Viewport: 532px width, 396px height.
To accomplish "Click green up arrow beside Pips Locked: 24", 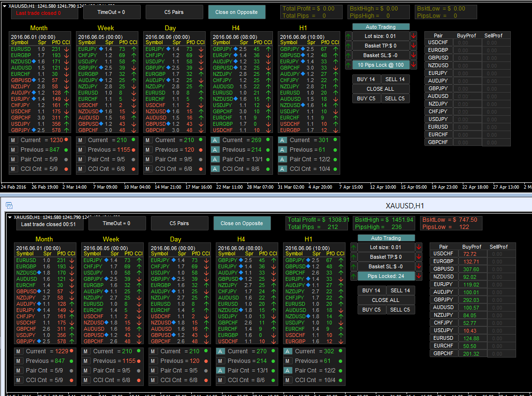I will tap(354, 276).
